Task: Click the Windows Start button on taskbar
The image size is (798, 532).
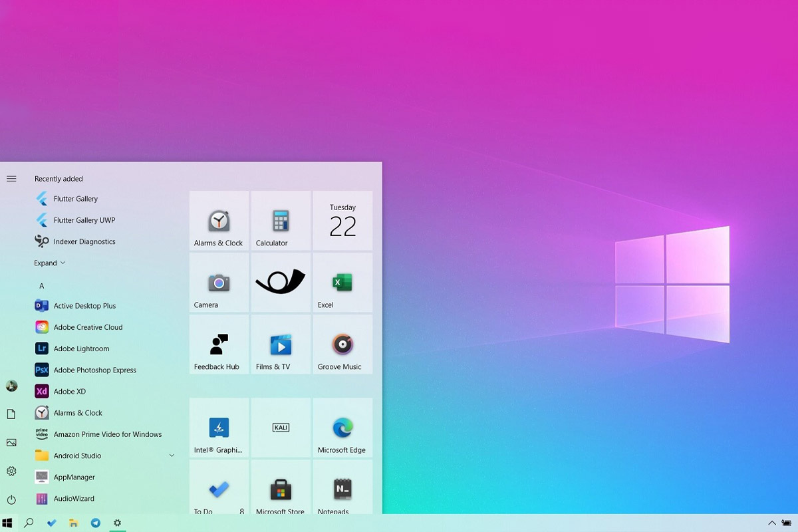Action: pos(7,523)
